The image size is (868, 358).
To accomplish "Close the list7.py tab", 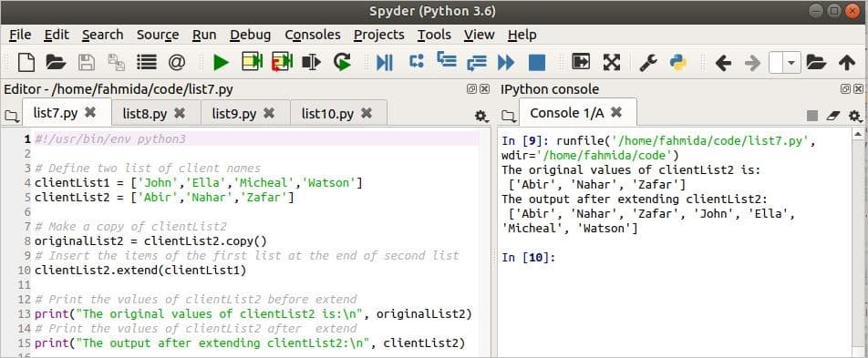I will pyautogui.click(x=90, y=112).
